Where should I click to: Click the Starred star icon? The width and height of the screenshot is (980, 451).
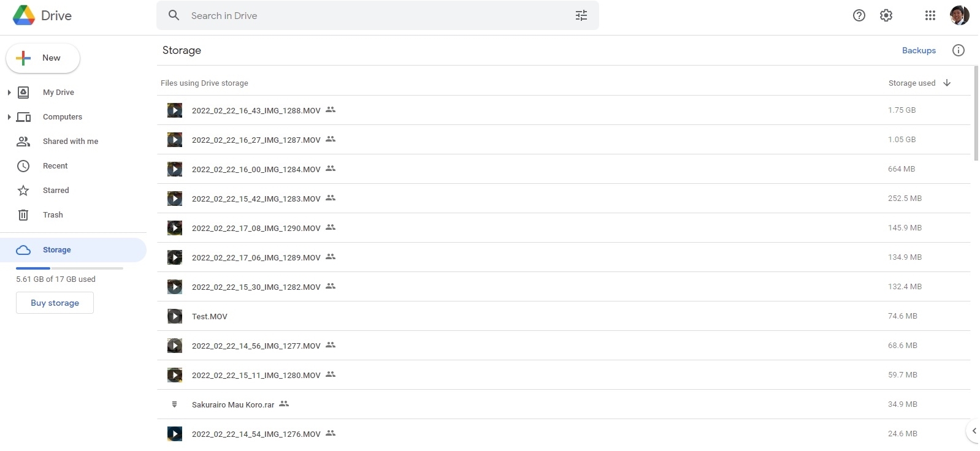point(23,191)
